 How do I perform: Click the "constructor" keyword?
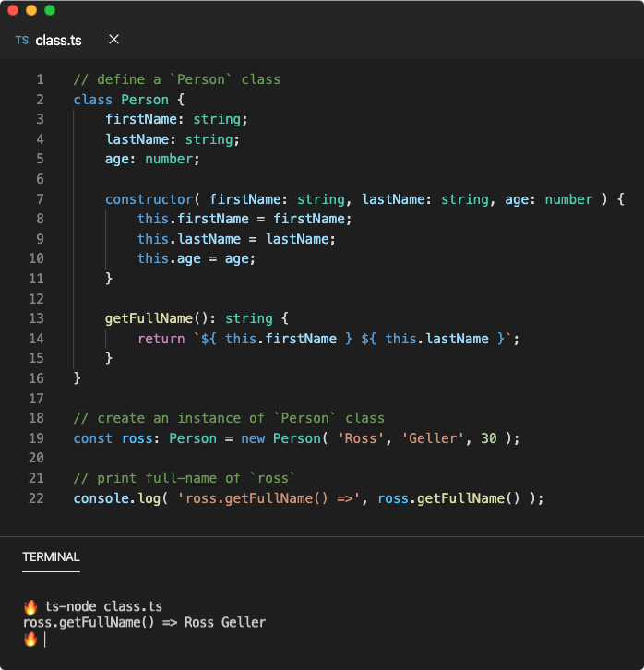click(x=149, y=199)
